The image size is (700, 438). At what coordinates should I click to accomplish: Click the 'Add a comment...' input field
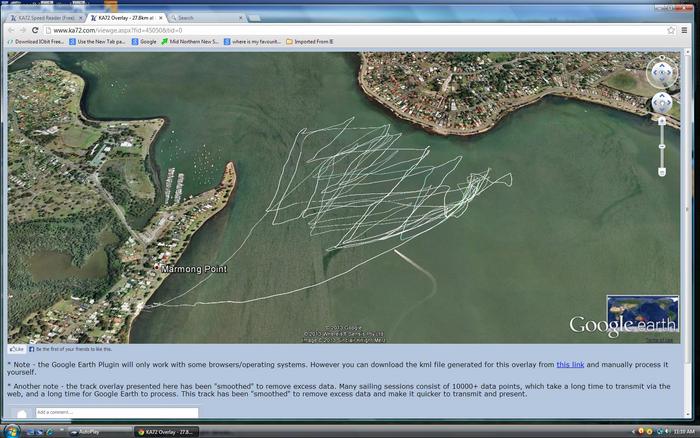pyautogui.click(x=115, y=412)
